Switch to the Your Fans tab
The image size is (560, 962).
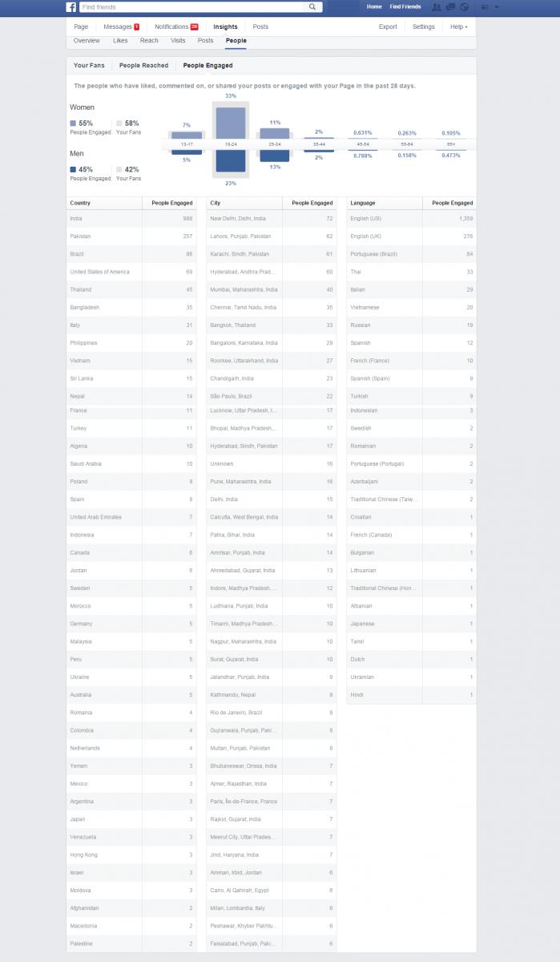89,65
